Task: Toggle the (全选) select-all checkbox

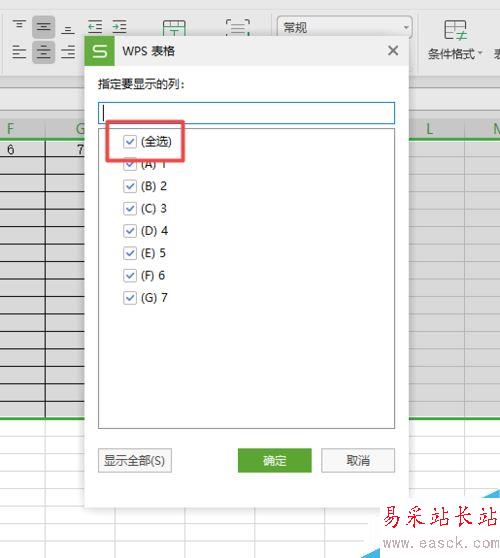Action: [130, 142]
